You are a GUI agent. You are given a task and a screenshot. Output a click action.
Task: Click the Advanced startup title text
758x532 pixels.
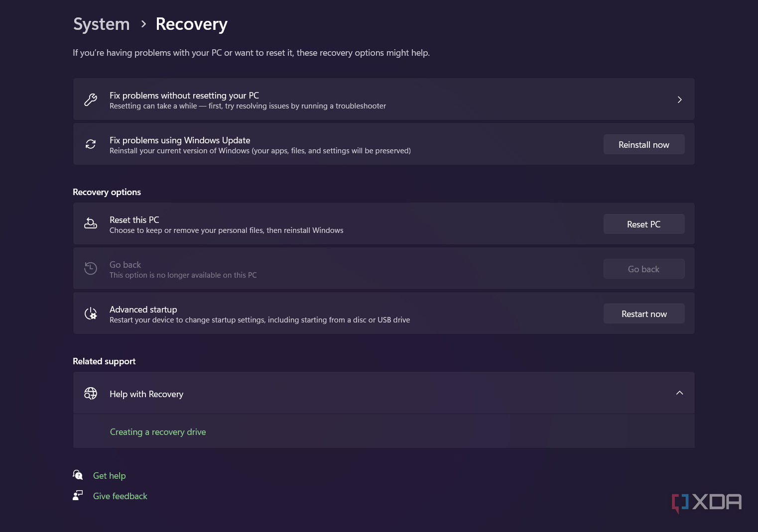[x=143, y=310]
